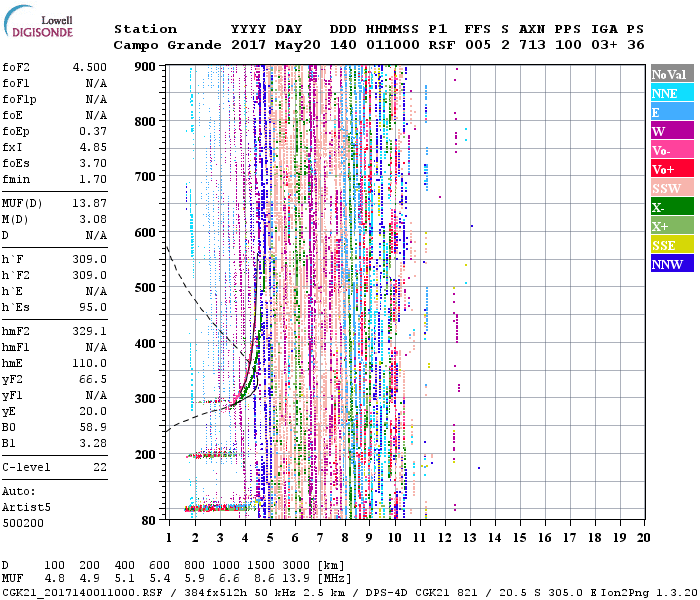
Task: Click the M(D) value 3.08
Action: 93,220
